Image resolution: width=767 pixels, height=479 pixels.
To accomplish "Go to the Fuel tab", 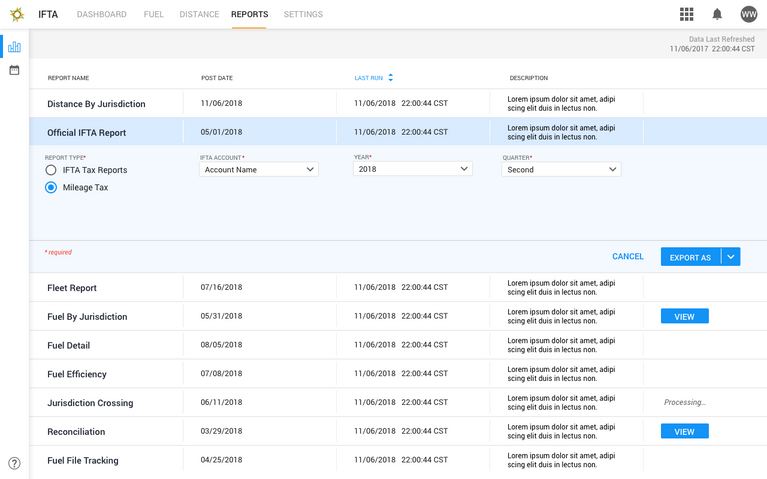I will tap(153, 15).
